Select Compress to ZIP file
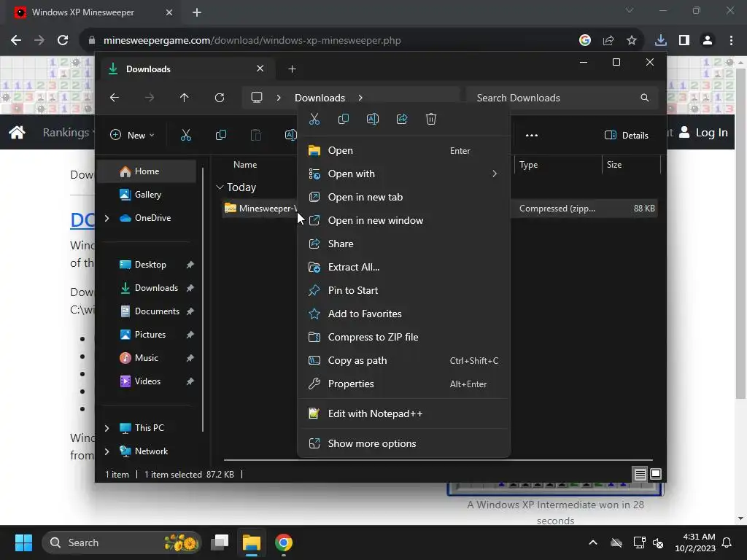This screenshot has height=560, width=747. [403, 337]
